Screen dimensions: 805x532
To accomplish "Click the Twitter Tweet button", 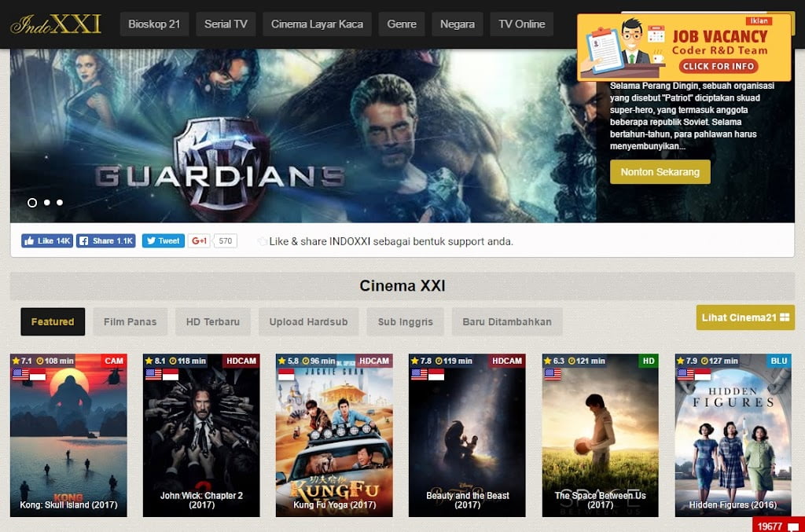I will pos(164,240).
